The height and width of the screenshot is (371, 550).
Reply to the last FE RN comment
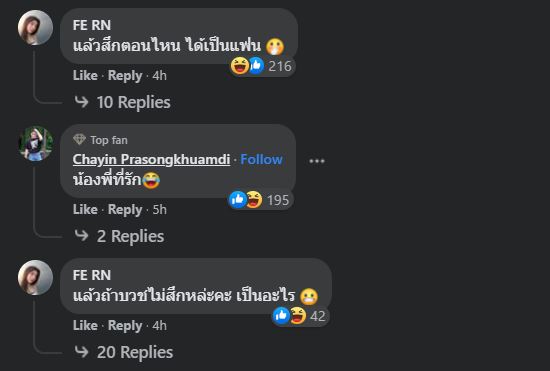[125, 326]
